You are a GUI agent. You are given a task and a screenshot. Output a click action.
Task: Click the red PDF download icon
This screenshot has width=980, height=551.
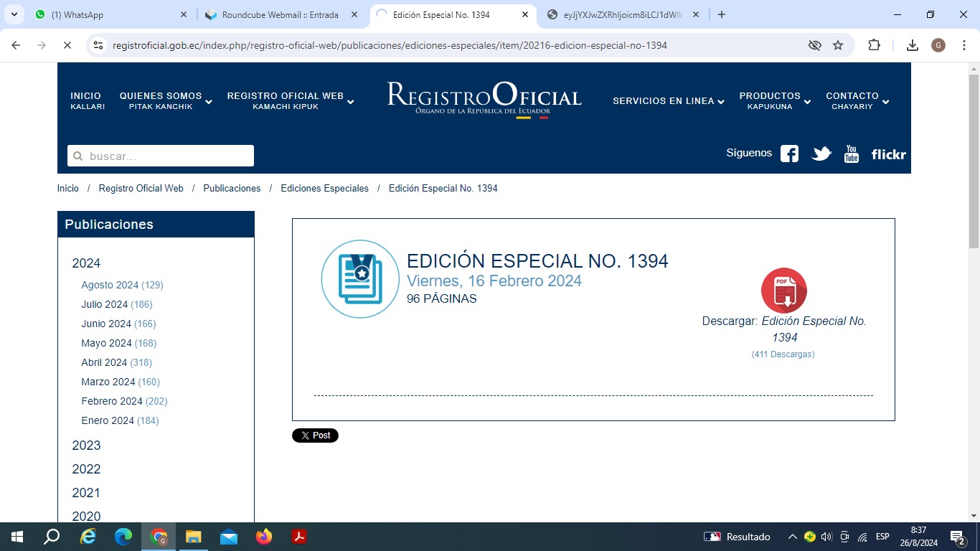click(x=783, y=291)
